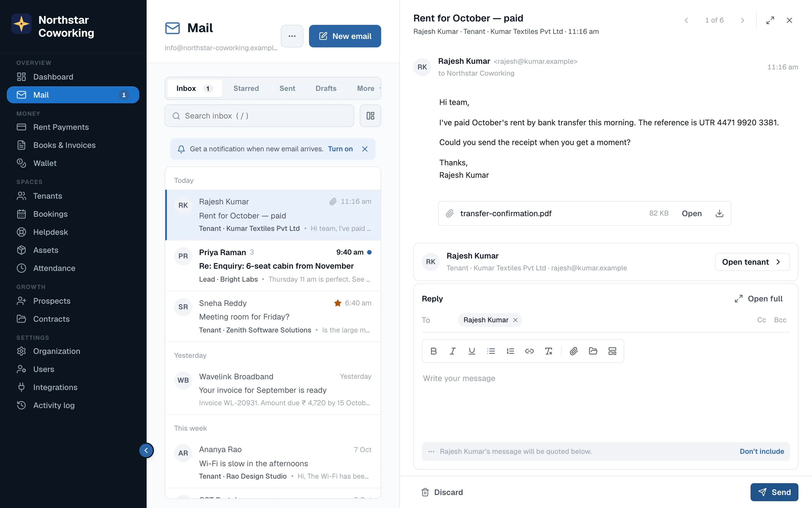Open Priya Raman's cabin enquiry email
812x508 pixels.
click(273, 265)
